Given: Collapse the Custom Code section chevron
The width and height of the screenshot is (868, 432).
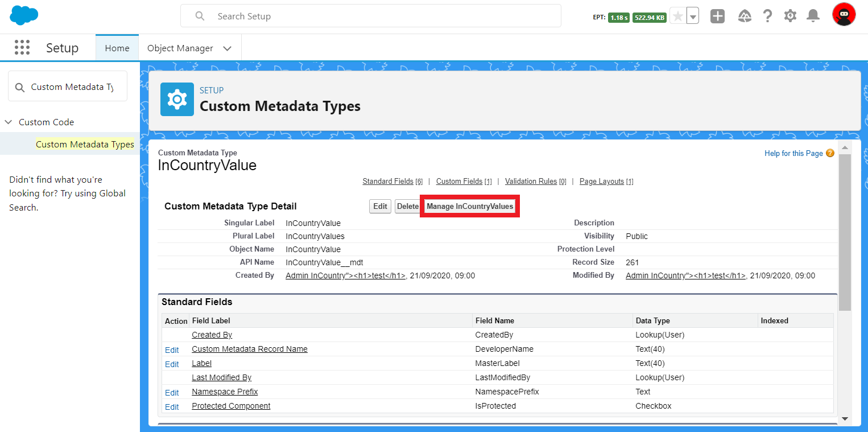Looking at the screenshot, I should point(8,122).
